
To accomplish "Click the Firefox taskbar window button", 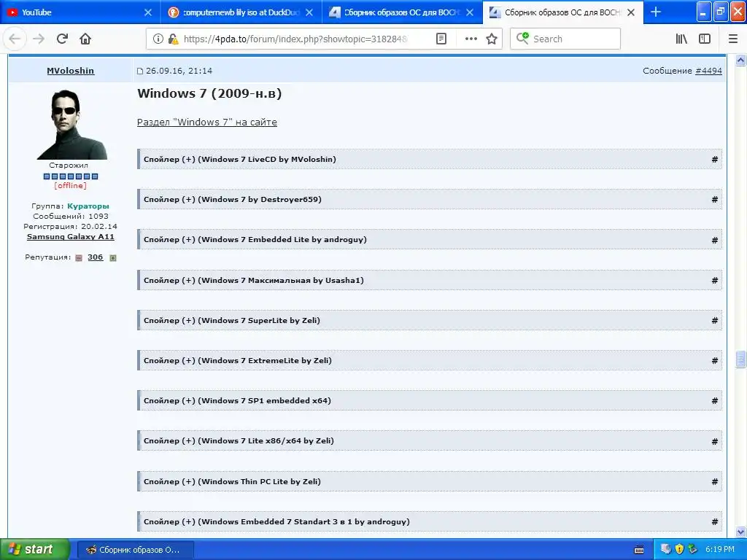I will coord(135,550).
